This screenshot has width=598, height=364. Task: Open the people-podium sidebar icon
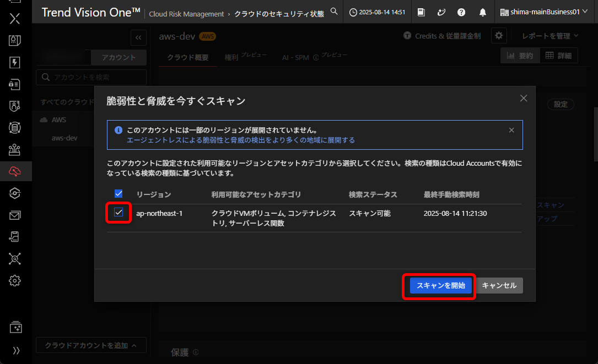click(14, 149)
